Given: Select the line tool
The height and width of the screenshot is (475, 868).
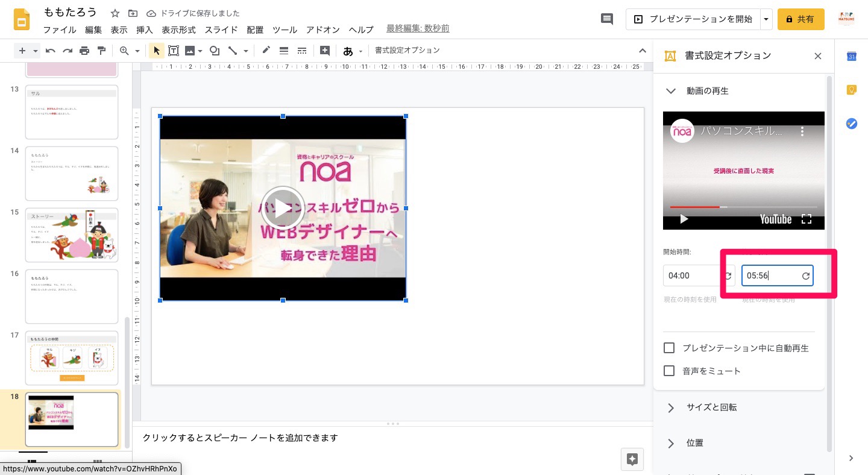Looking at the screenshot, I should pyautogui.click(x=233, y=51).
